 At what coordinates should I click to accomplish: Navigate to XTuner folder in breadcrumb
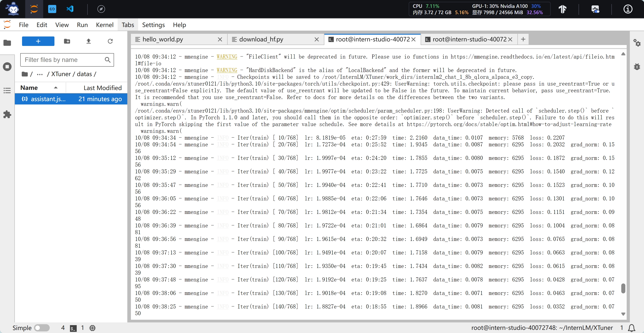(61, 74)
